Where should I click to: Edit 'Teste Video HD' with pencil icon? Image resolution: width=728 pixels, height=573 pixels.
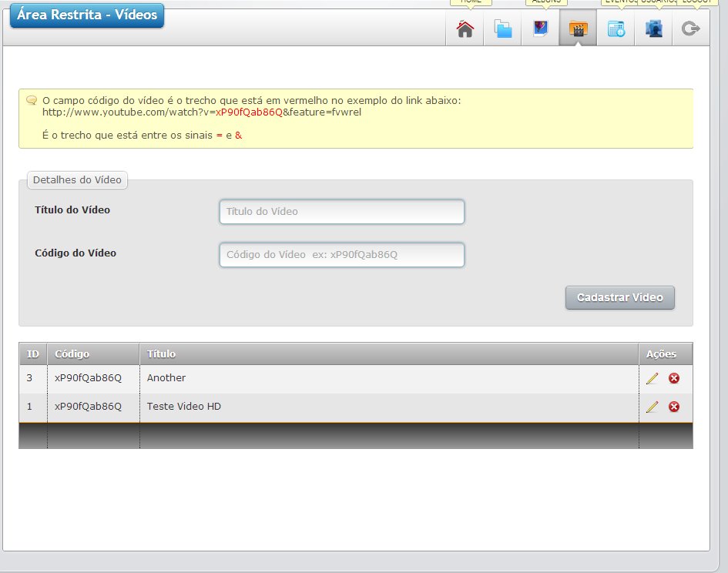click(652, 407)
